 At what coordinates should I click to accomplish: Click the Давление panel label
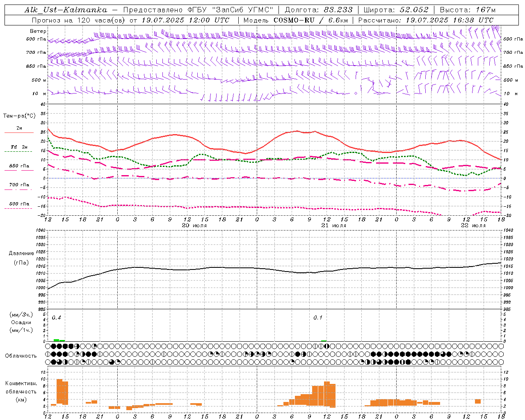point(21,253)
